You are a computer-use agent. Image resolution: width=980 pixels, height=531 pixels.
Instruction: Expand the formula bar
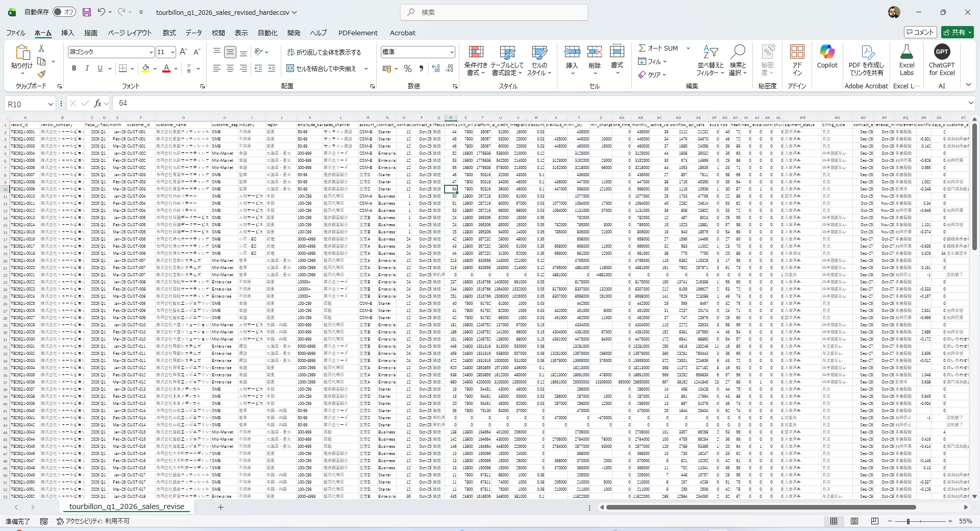(x=970, y=103)
